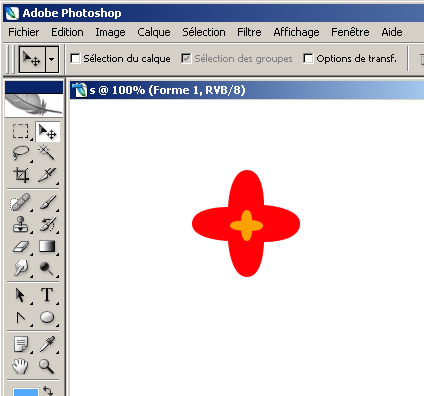Pick the Eyedropper tool
Image resolution: width=424 pixels, height=396 pixels.
click(x=47, y=344)
